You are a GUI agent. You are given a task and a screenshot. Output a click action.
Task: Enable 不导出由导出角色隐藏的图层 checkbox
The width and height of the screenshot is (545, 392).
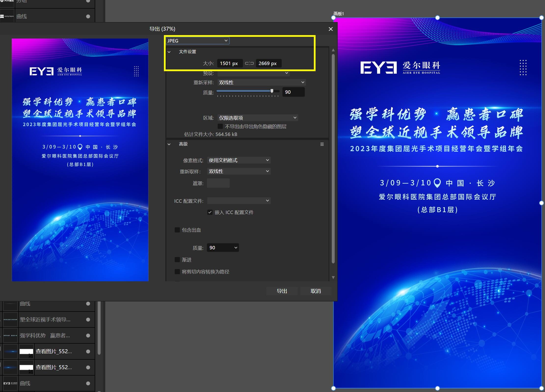click(x=220, y=126)
